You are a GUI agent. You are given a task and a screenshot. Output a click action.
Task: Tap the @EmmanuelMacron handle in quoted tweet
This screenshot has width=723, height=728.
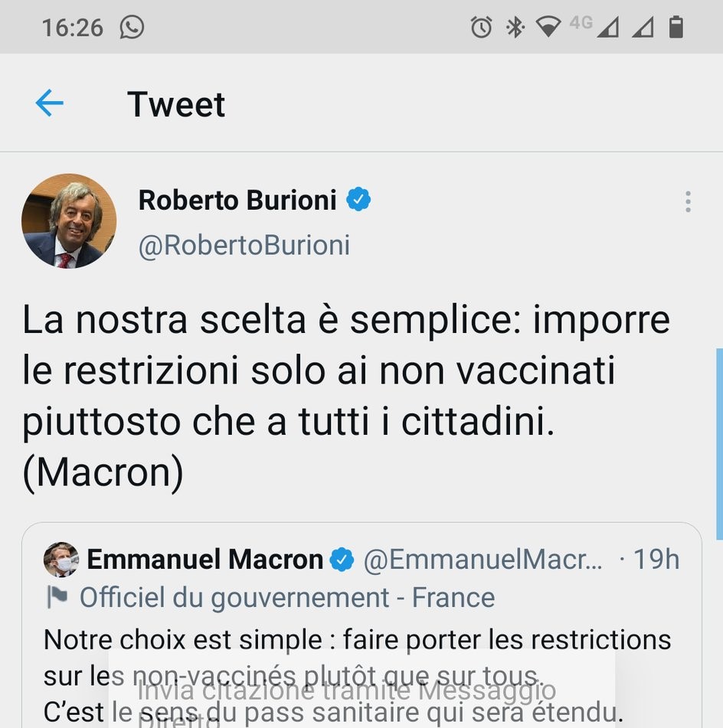click(483, 560)
